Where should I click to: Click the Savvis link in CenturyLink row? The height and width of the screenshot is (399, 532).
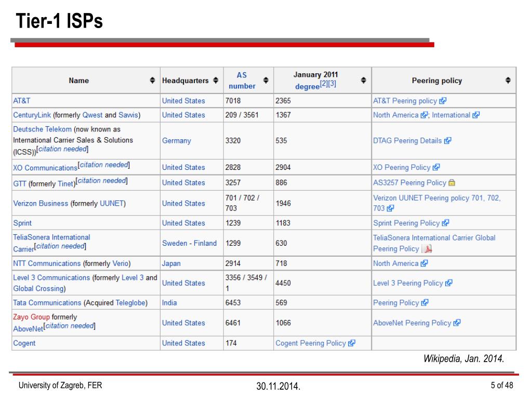pyautogui.click(x=128, y=115)
